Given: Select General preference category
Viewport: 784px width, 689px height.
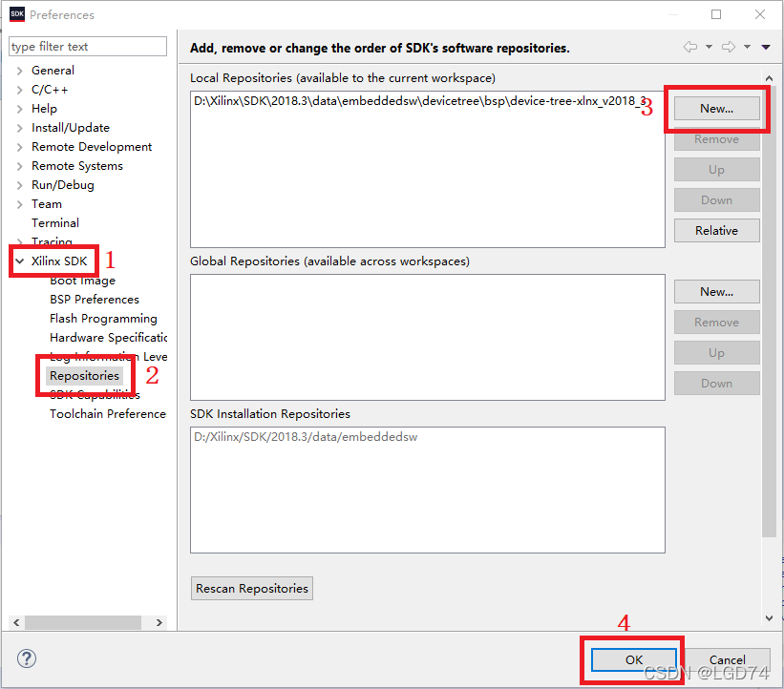Looking at the screenshot, I should (53, 71).
